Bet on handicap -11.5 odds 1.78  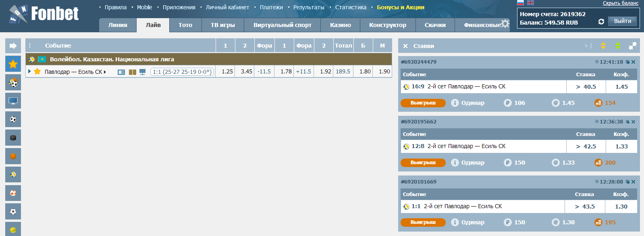point(285,71)
